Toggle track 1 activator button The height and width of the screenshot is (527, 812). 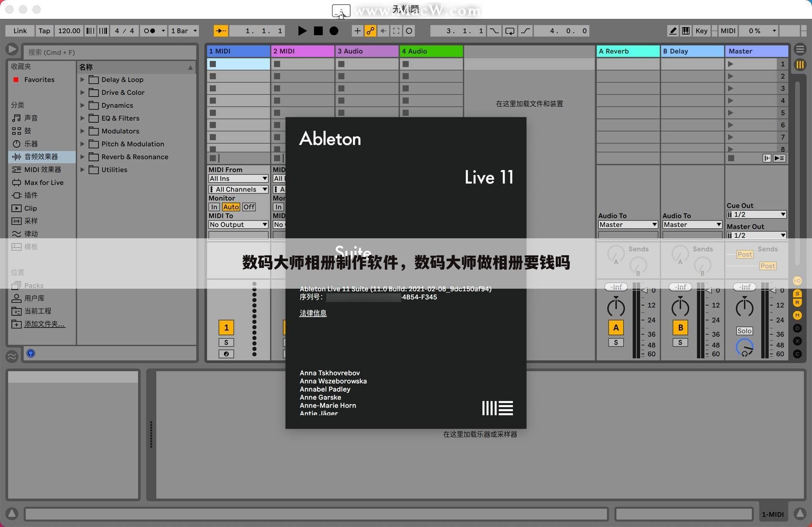(226, 327)
